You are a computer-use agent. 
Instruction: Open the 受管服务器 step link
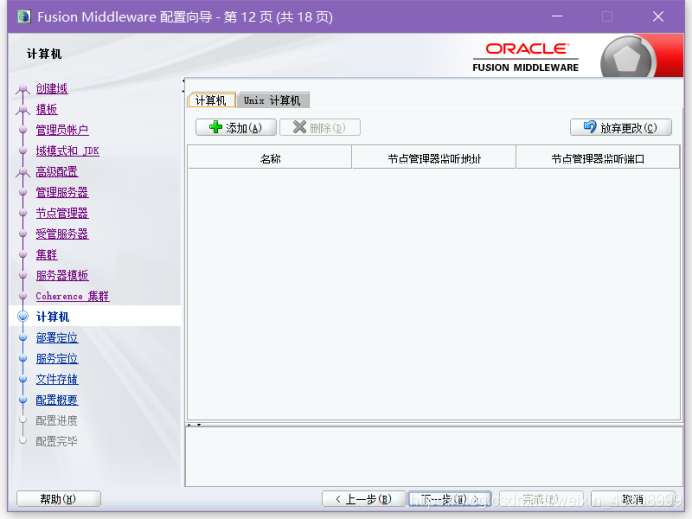tap(62, 233)
